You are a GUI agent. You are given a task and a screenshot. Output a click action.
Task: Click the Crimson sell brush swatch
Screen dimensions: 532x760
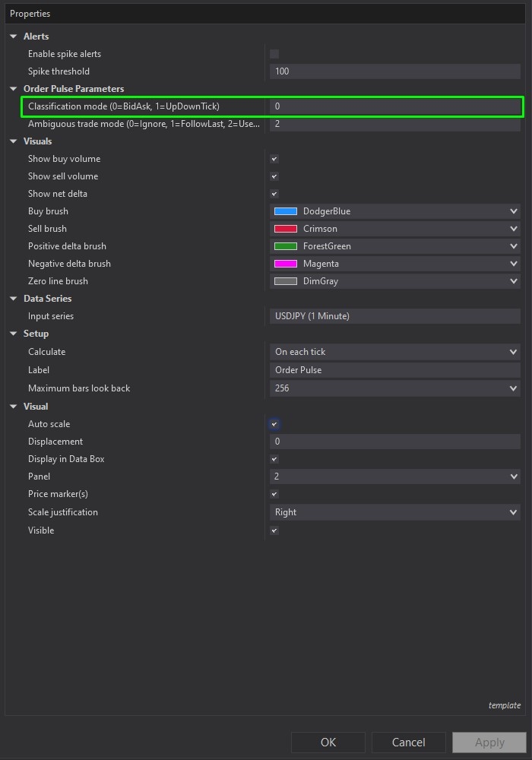pyautogui.click(x=286, y=229)
